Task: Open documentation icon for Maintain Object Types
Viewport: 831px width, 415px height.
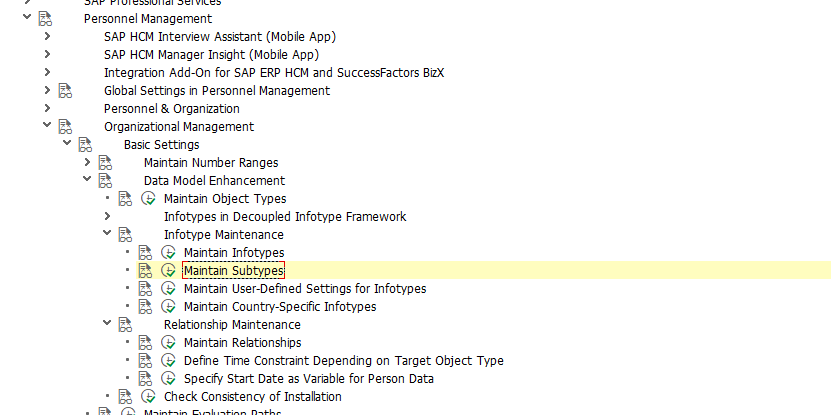Action: (125, 199)
